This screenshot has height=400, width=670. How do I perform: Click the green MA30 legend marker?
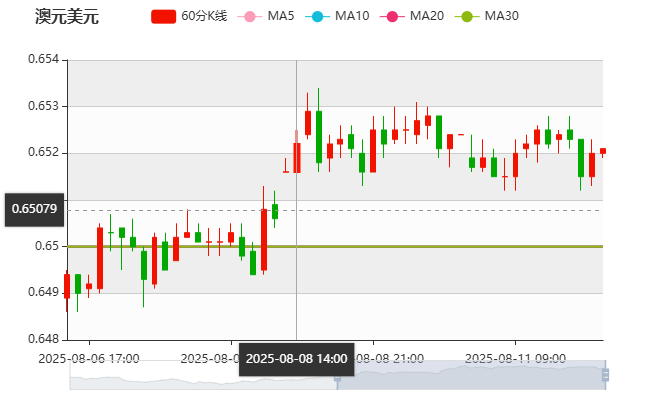465,16
